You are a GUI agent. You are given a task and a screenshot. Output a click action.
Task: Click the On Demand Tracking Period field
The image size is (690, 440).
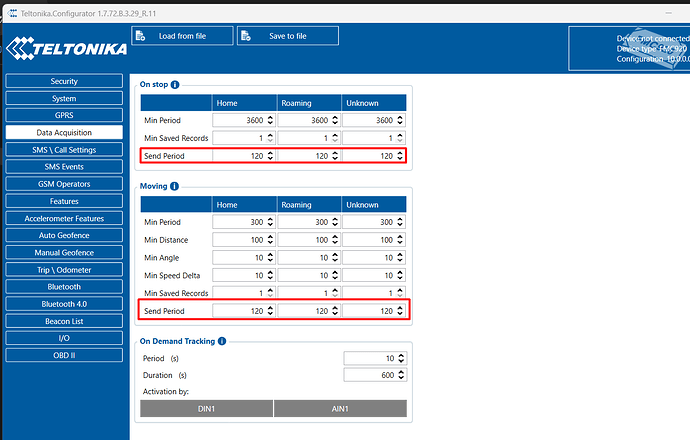(370, 358)
